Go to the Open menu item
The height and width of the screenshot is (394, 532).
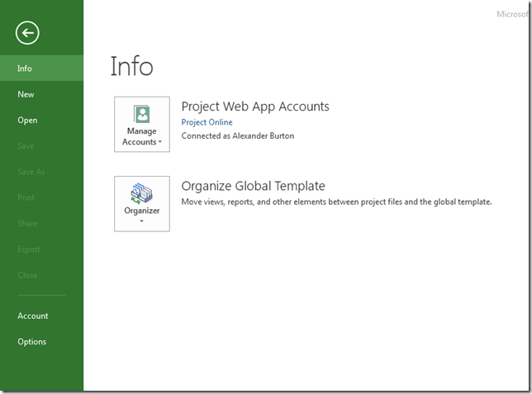pyautogui.click(x=41, y=120)
